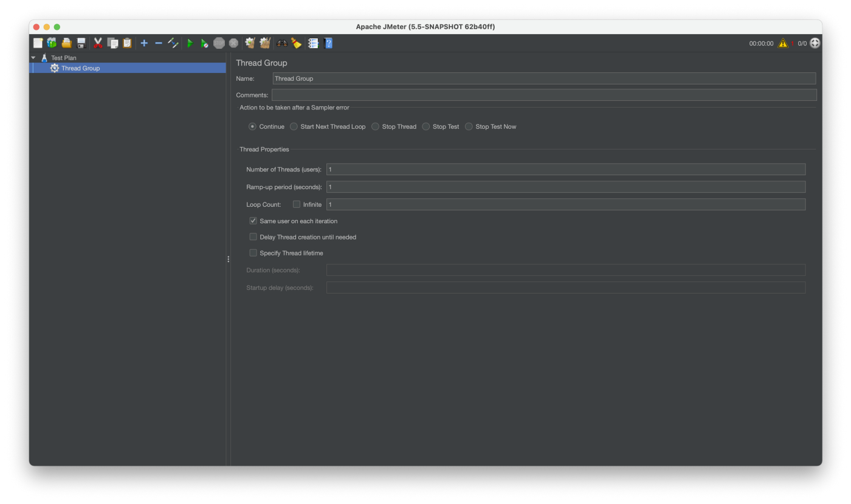Screen dimensions: 851x504
Task: Click the Copy icon in toolbar
Action: [x=112, y=43]
